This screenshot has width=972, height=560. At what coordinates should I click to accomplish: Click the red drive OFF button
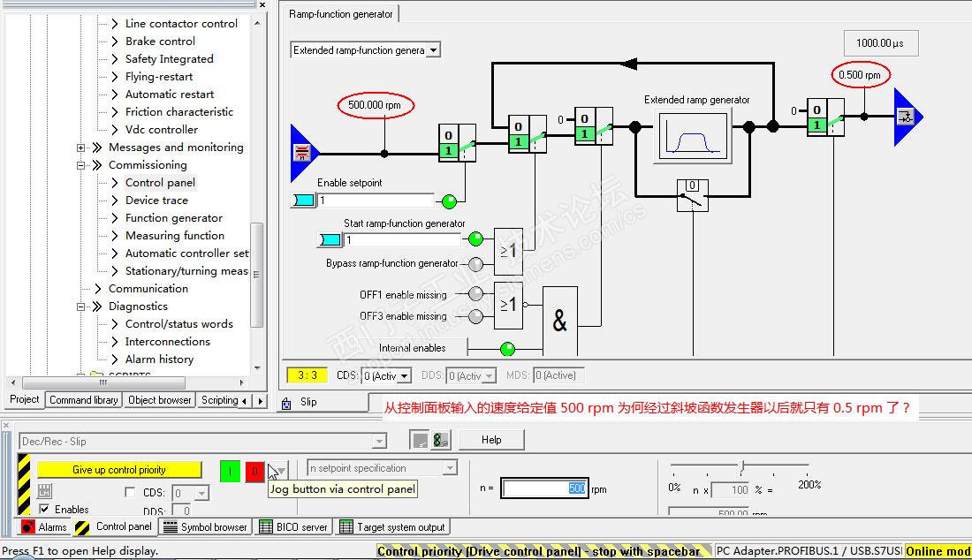click(x=254, y=472)
